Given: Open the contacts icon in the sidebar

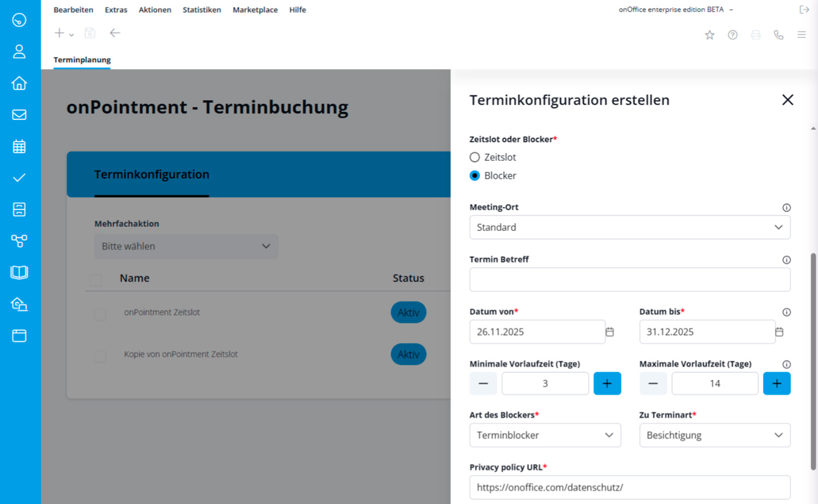Looking at the screenshot, I should point(19,51).
